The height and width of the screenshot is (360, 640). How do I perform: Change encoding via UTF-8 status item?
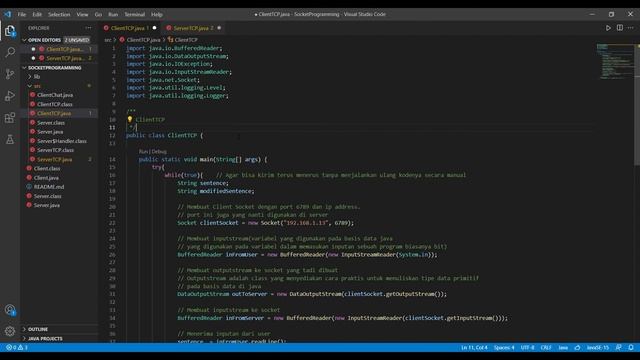click(527, 348)
